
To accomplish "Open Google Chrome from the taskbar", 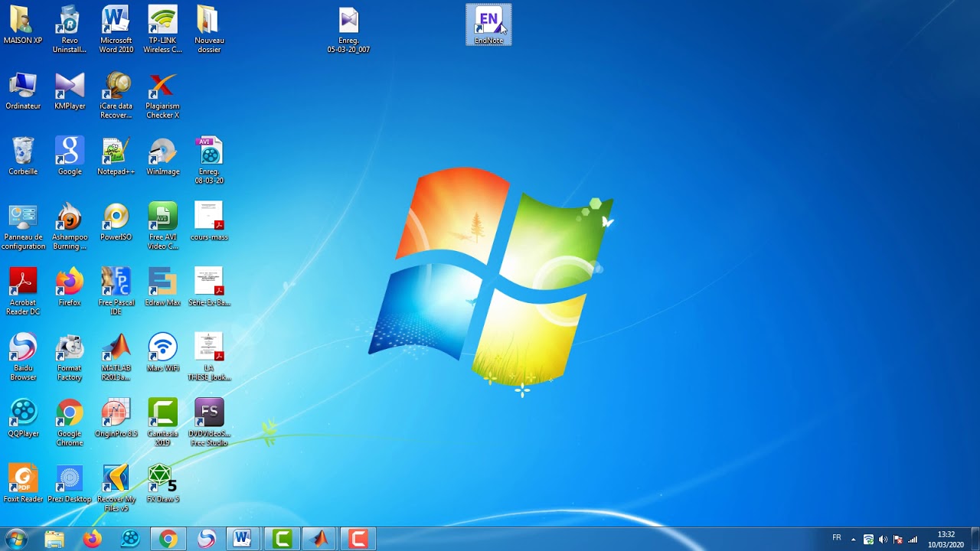I will point(168,540).
